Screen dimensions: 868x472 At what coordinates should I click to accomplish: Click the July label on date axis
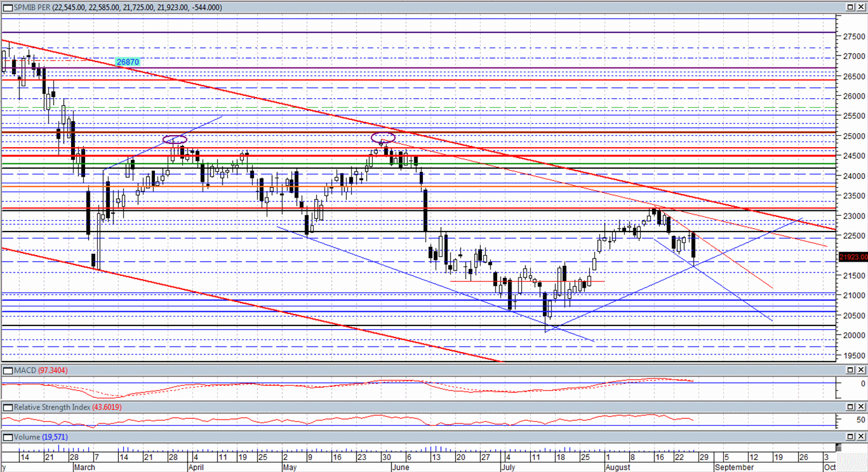pyautogui.click(x=509, y=467)
